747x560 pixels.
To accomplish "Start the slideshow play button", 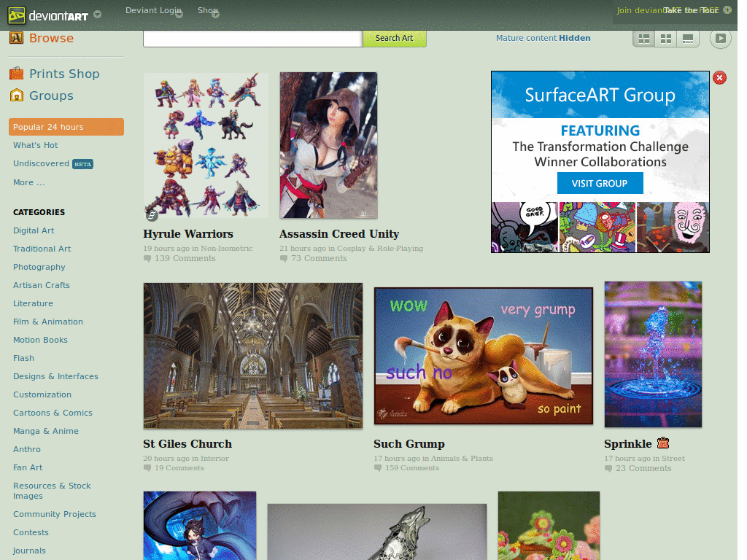I will click(x=720, y=38).
